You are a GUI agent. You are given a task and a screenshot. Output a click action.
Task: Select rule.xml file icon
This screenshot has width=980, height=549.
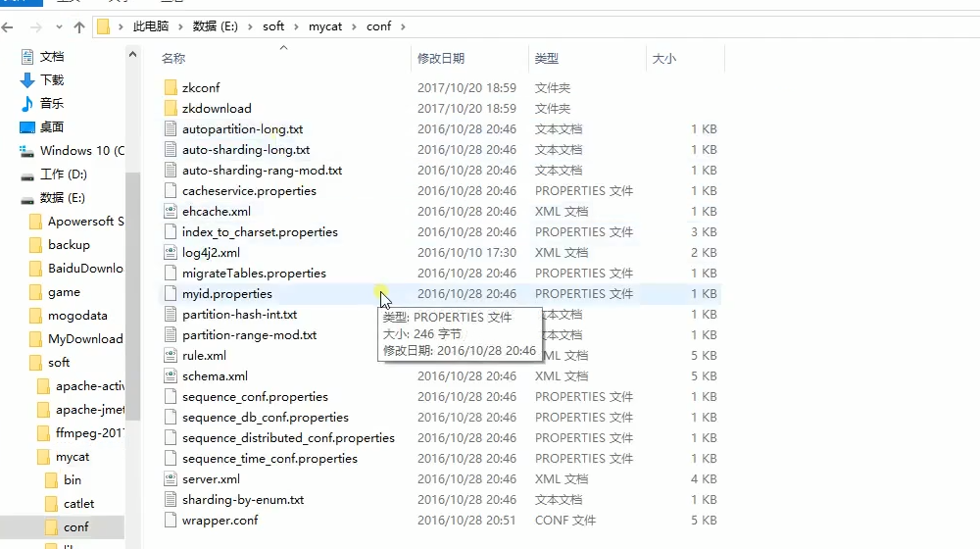click(x=171, y=356)
